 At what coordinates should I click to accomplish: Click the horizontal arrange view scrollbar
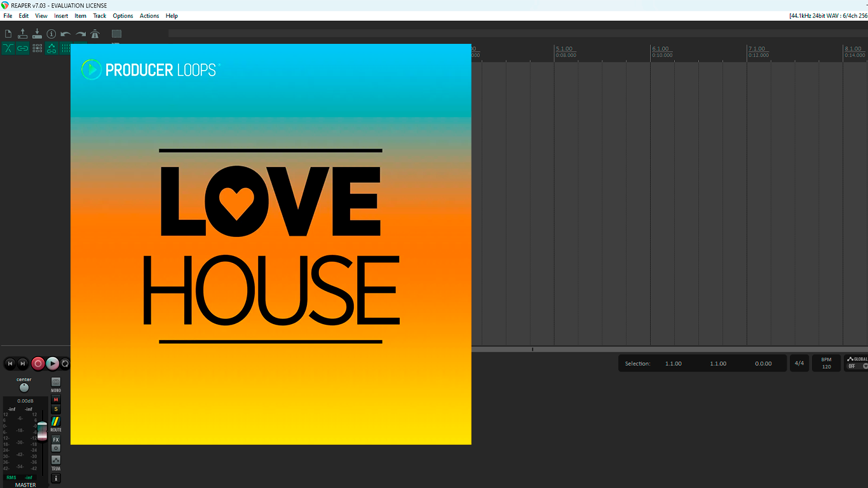coord(670,349)
